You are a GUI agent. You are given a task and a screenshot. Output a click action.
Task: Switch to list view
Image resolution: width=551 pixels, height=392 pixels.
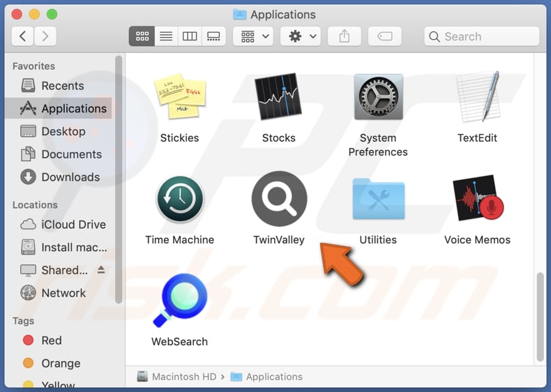pyautogui.click(x=166, y=36)
